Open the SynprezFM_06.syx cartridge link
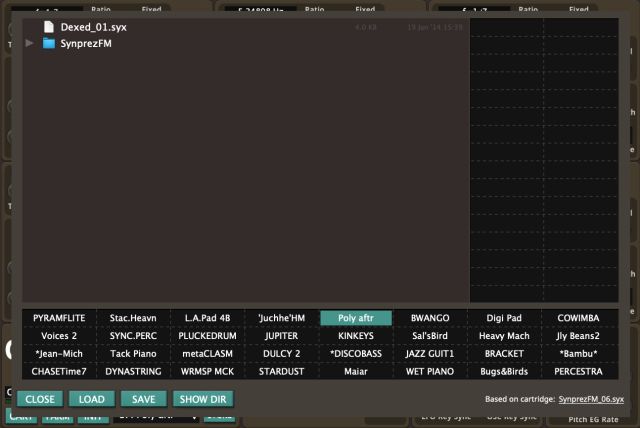This screenshot has width=640, height=428. coord(591,399)
